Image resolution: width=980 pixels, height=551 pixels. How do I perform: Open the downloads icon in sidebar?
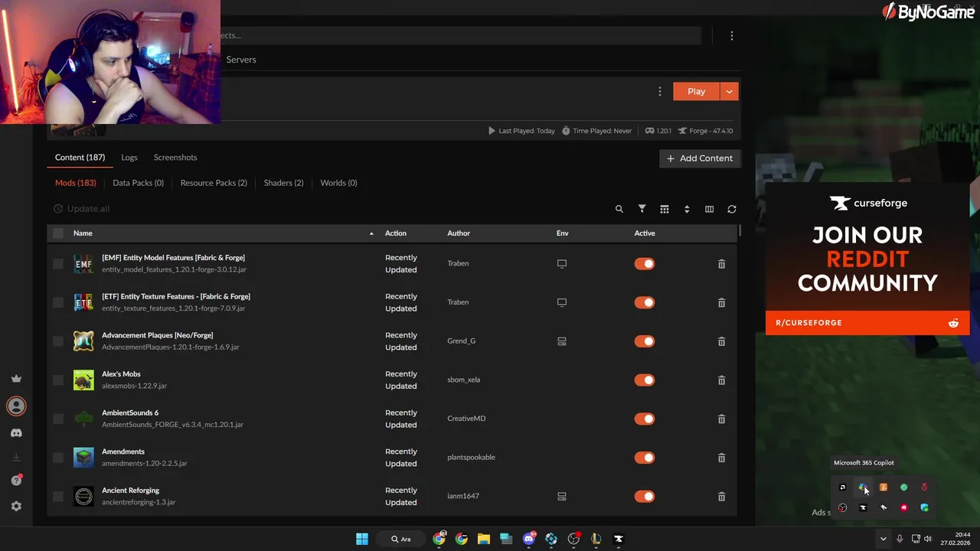16,457
